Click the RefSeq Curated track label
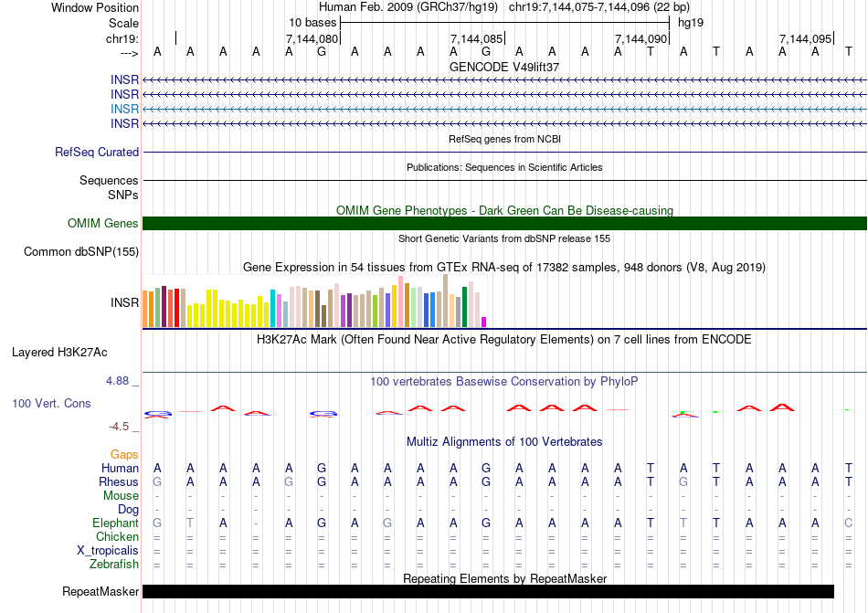The image size is (868, 613). pyautogui.click(x=97, y=153)
